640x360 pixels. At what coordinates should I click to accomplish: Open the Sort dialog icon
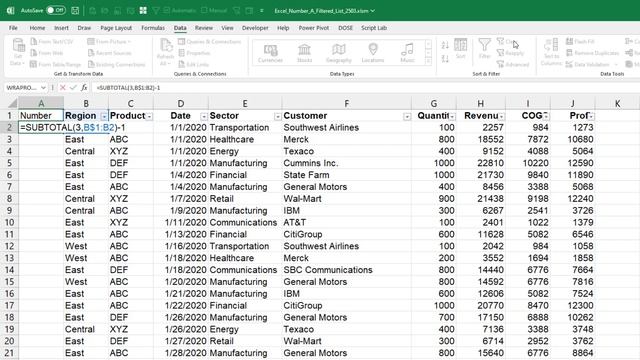pyautogui.click(x=460, y=48)
